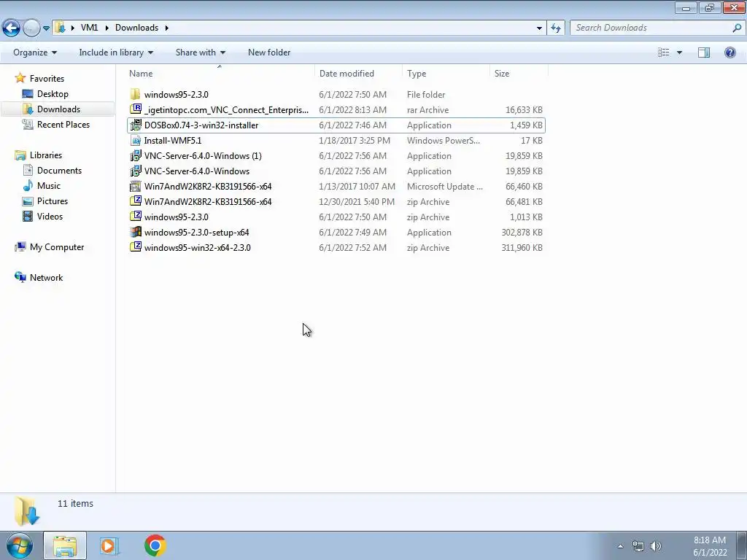The height and width of the screenshot is (560, 747).
Task: Open Documents library
Action: tap(59, 170)
